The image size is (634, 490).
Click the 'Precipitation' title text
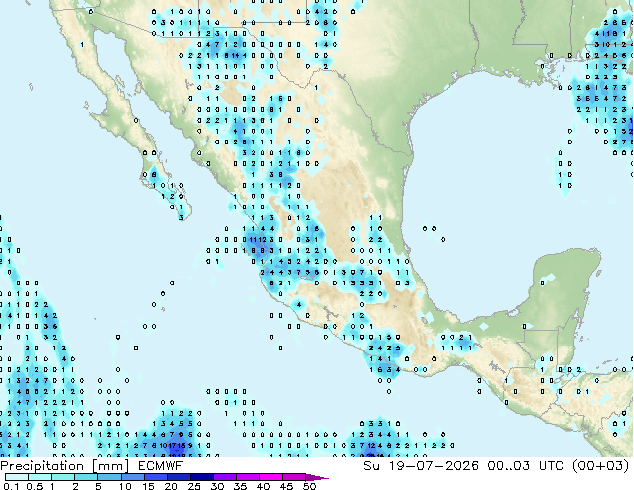tap(42, 466)
